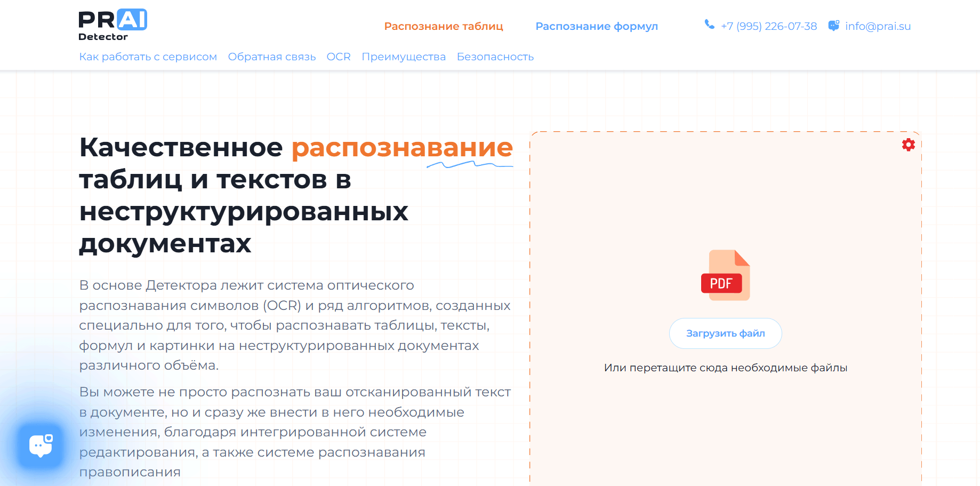Call the number +7 (995) 226-07-38
Image resolution: width=980 pixels, height=486 pixels.
(x=769, y=26)
